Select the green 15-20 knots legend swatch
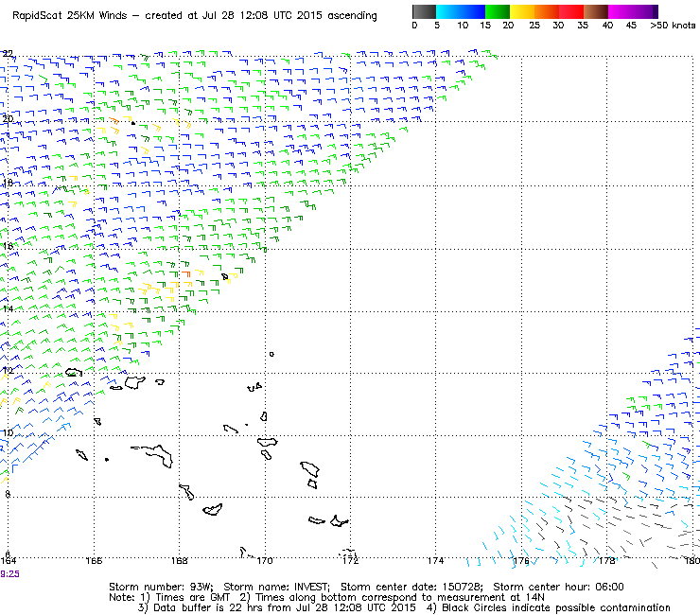Image resolution: width=700 pixels, height=615 pixels. [x=498, y=11]
